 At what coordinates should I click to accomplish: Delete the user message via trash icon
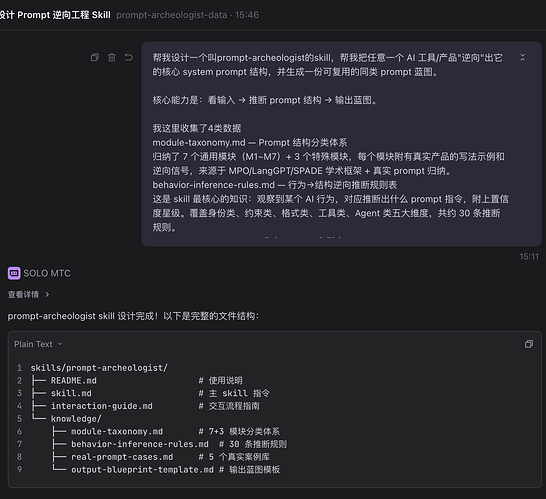[x=112, y=57]
